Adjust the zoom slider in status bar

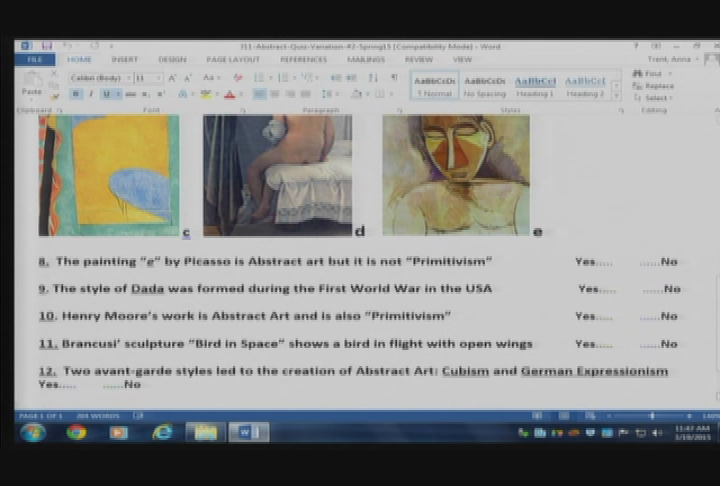click(x=652, y=416)
